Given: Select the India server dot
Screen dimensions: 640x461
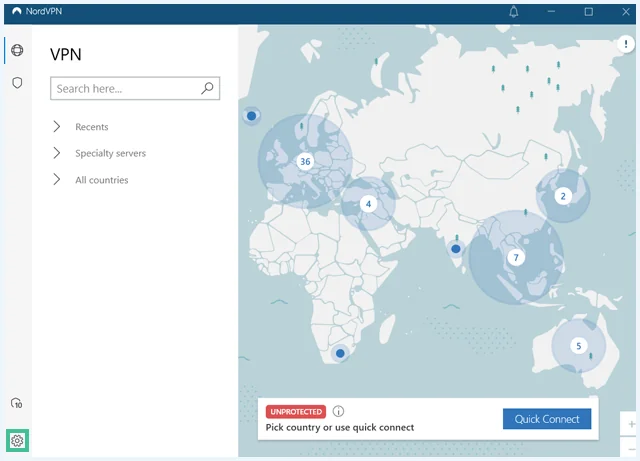Looking at the screenshot, I should [x=456, y=248].
